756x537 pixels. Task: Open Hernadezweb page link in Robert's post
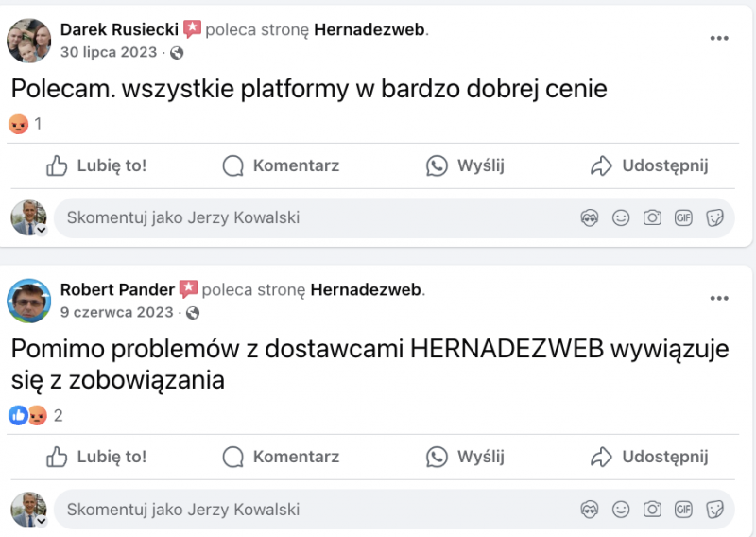pyautogui.click(x=366, y=289)
